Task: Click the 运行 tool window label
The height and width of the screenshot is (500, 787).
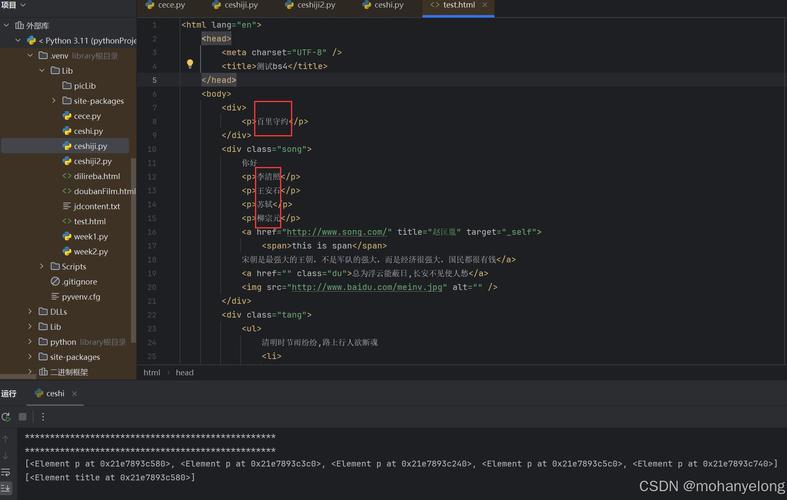Action: click(9, 394)
